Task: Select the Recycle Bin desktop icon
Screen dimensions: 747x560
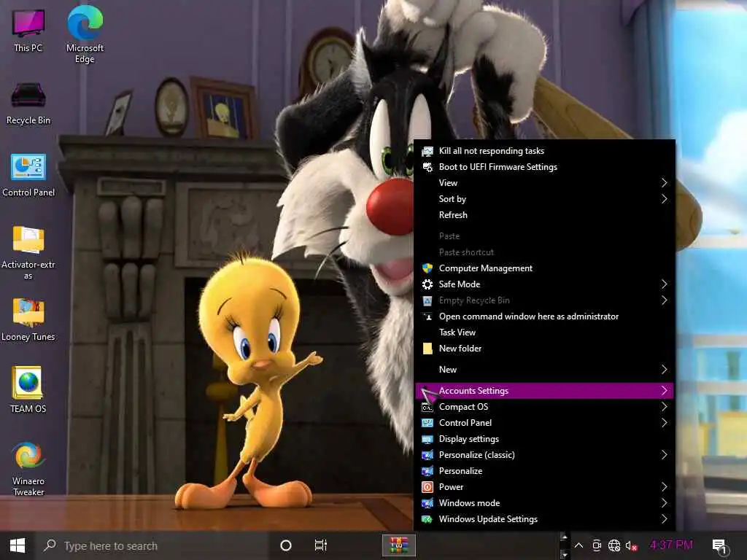Action: pos(28,104)
